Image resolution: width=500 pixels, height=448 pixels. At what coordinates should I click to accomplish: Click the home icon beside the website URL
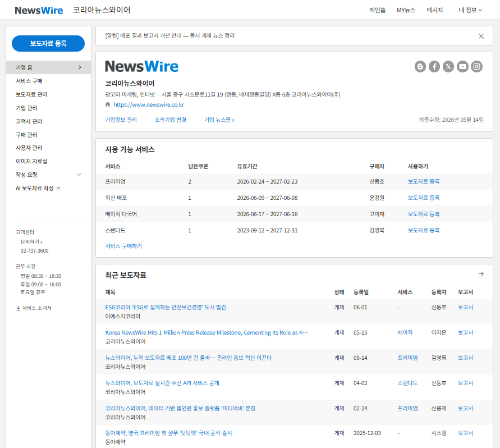pos(108,104)
